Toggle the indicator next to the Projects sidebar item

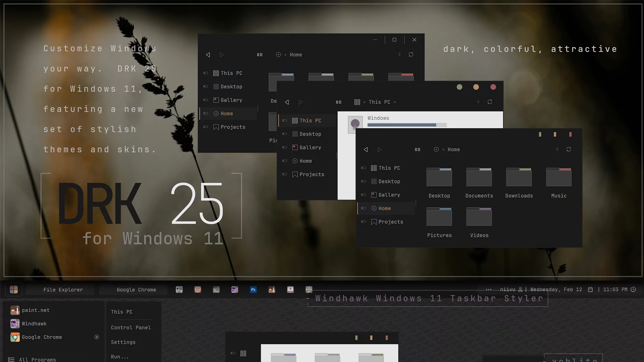point(364,222)
